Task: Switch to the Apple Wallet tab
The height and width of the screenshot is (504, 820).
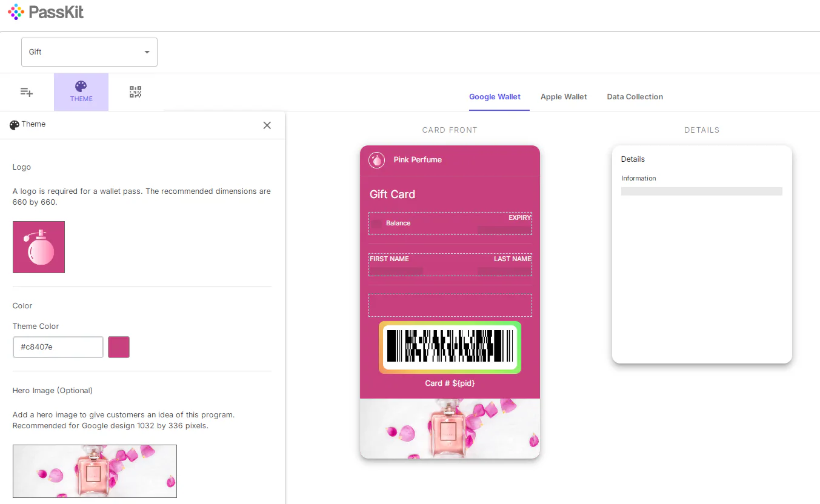Action: pyautogui.click(x=564, y=97)
